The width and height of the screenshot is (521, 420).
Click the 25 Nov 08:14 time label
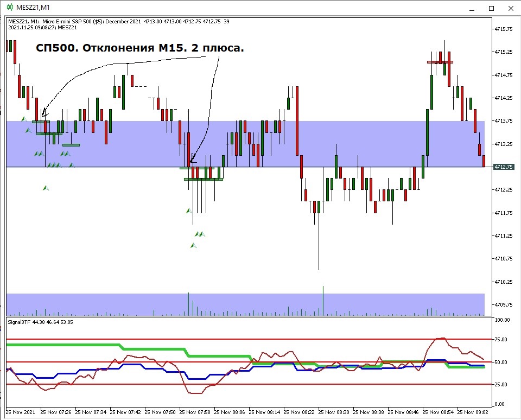[x=264, y=412]
